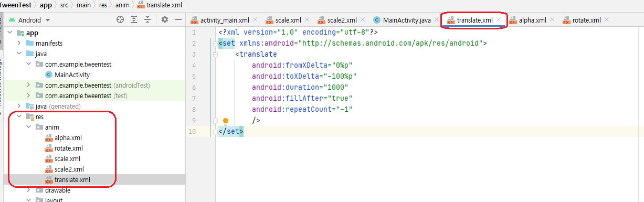Viewport: 644px width, 202px height.
Task: Click the fold end marker at line 9
Action: 215,120
